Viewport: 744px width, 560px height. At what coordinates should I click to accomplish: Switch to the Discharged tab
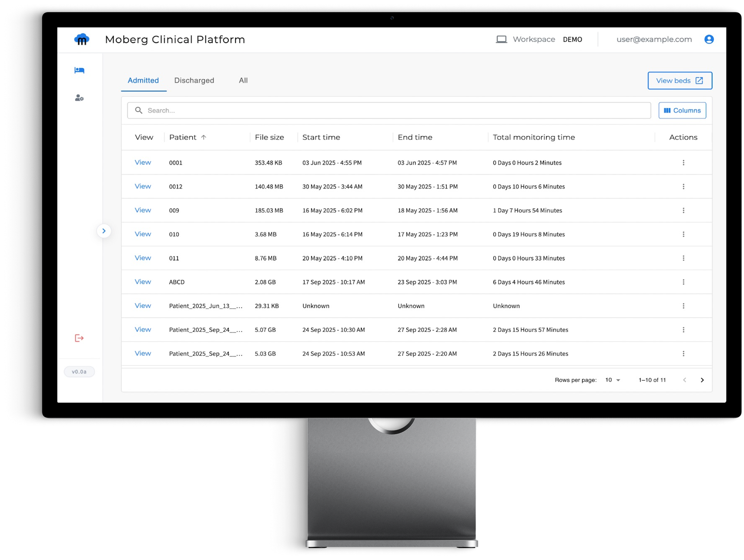[194, 80]
